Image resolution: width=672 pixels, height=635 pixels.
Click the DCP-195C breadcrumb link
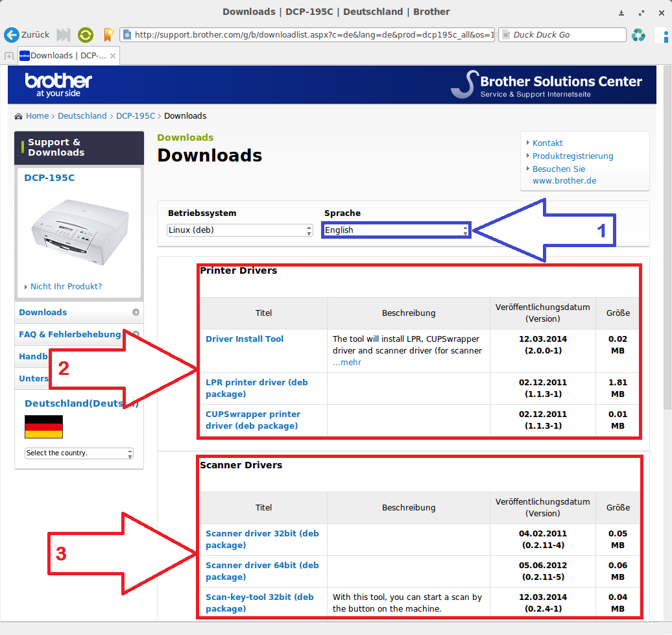click(136, 116)
